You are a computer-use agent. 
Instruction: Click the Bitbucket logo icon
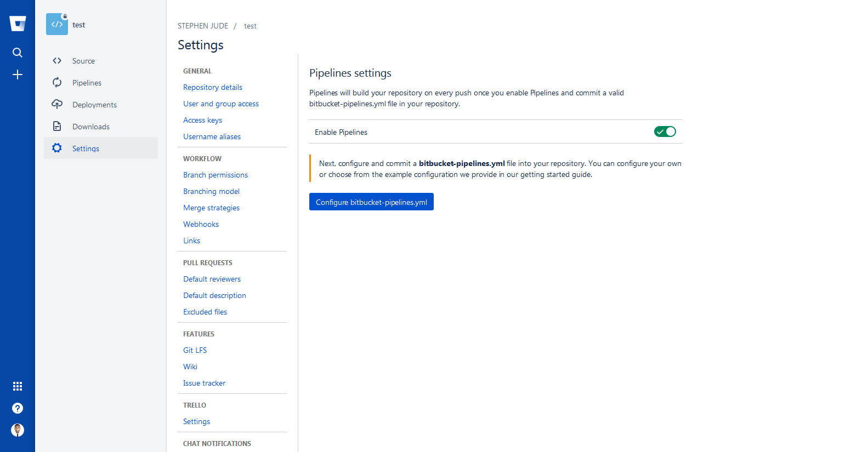[x=18, y=24]
